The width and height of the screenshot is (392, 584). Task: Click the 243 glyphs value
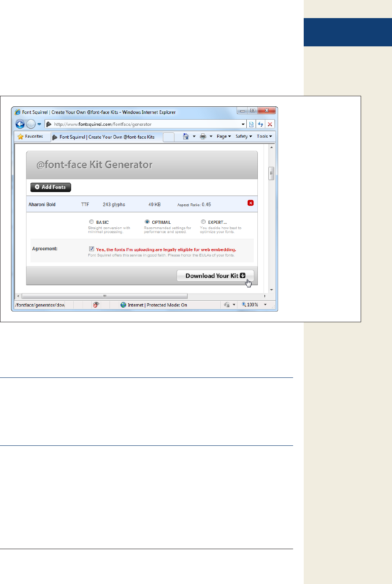coord(114,204)
